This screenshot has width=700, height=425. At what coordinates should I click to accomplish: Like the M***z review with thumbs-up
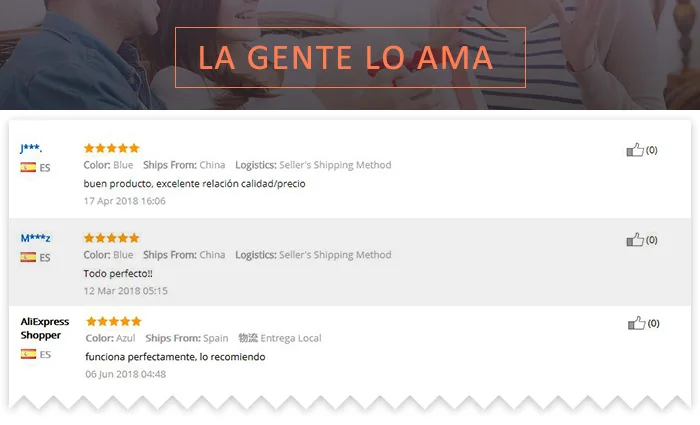[x=635, y=240]
